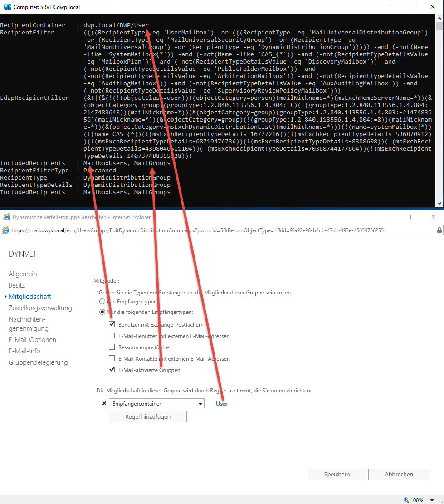Click the Exchange Management Shell title bar icon
444x504 pixels.
coord(6,7)
